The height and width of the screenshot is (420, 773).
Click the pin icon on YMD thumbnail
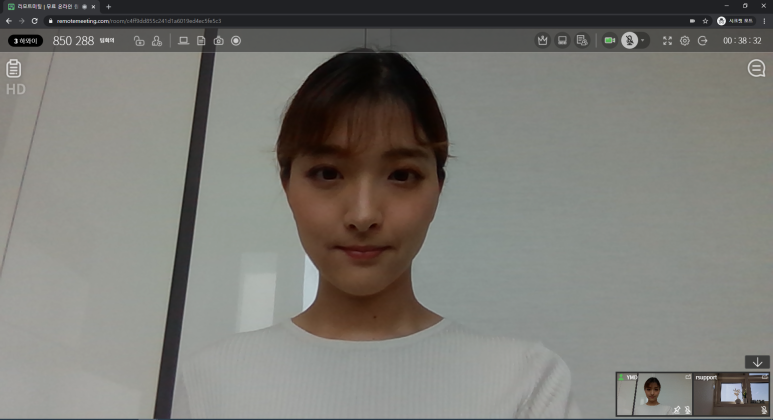(677, 410)
